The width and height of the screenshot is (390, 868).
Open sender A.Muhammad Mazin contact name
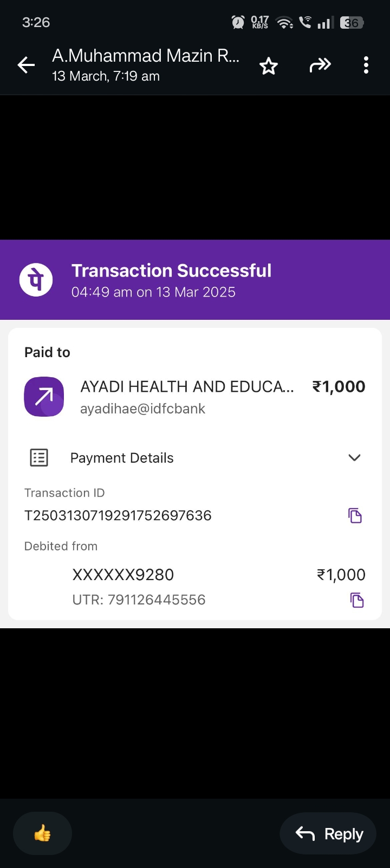[x=145, y=56]
